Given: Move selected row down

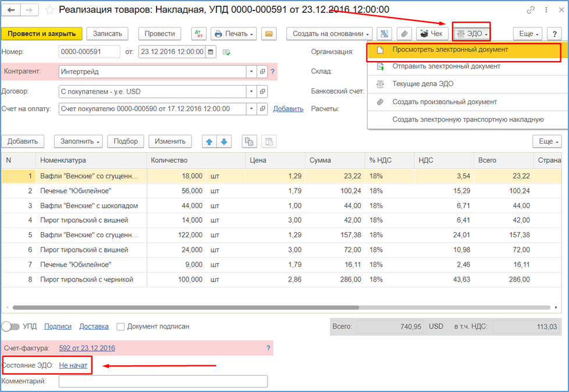Looking at the screenshot, I should tap(224, 141).
